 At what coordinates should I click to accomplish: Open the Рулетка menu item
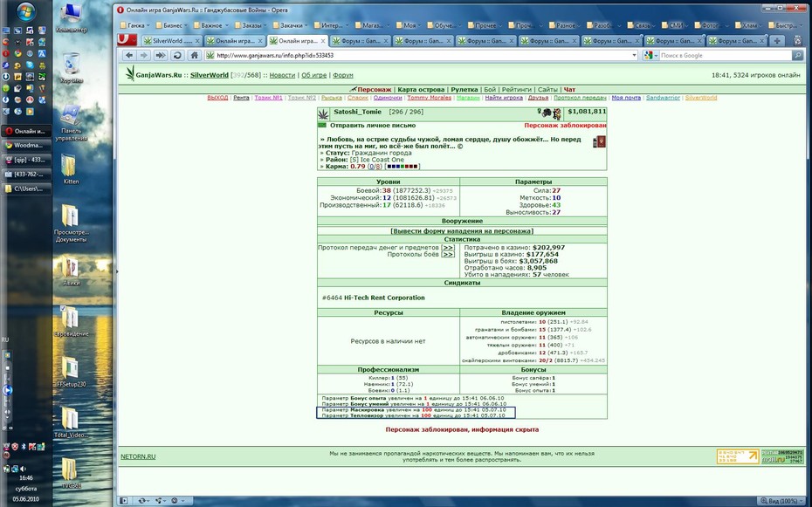tap(464, 90)
